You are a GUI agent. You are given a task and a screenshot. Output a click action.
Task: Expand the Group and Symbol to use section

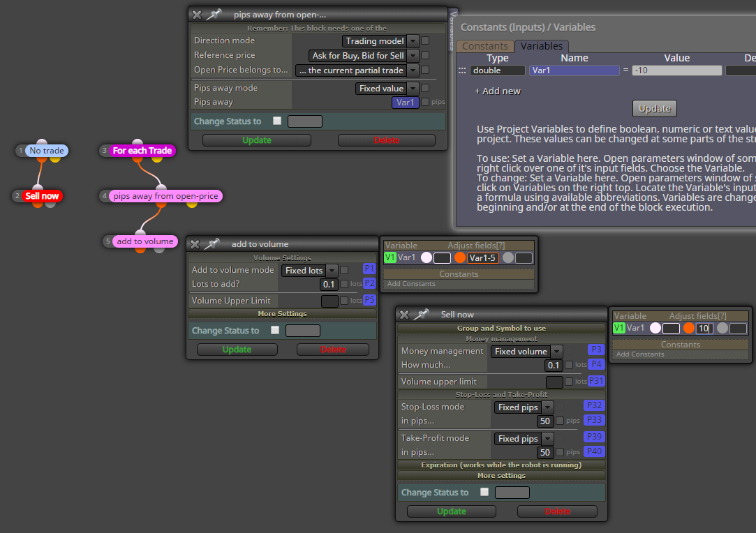tap(501, 328)
